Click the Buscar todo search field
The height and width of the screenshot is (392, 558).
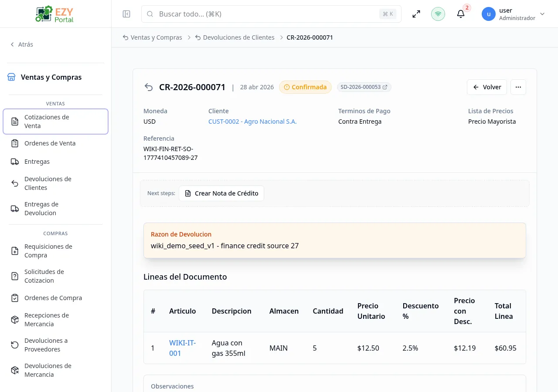pyautogui.click(x=271, y=14)
